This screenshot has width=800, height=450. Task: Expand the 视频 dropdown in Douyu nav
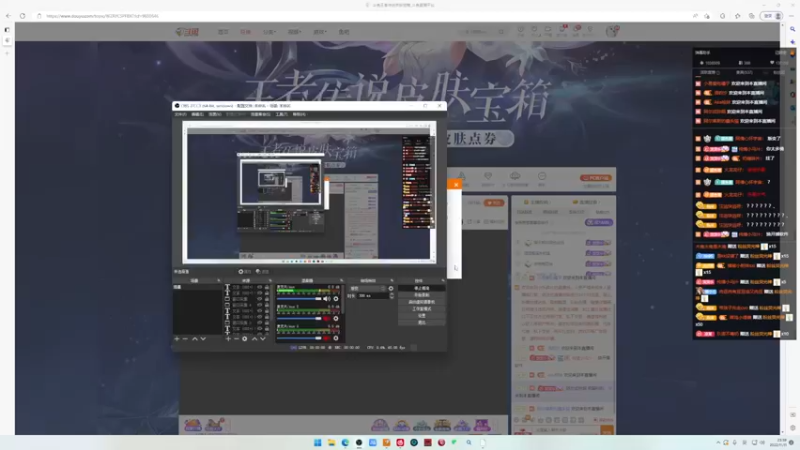294,32
